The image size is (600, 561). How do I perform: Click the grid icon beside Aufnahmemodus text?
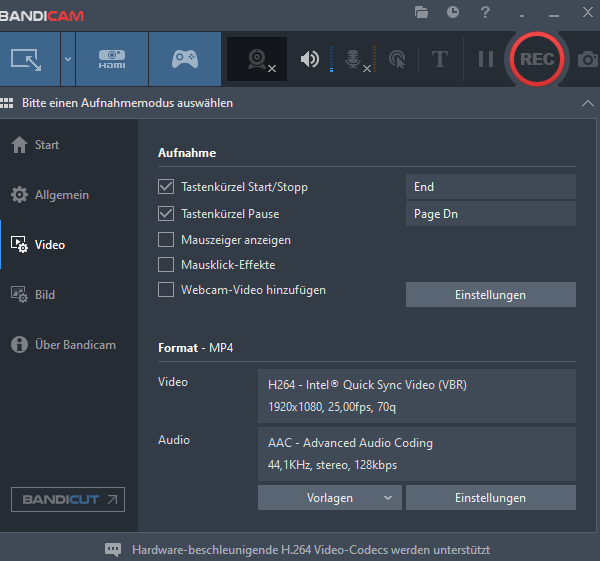(x=7, y=103)
